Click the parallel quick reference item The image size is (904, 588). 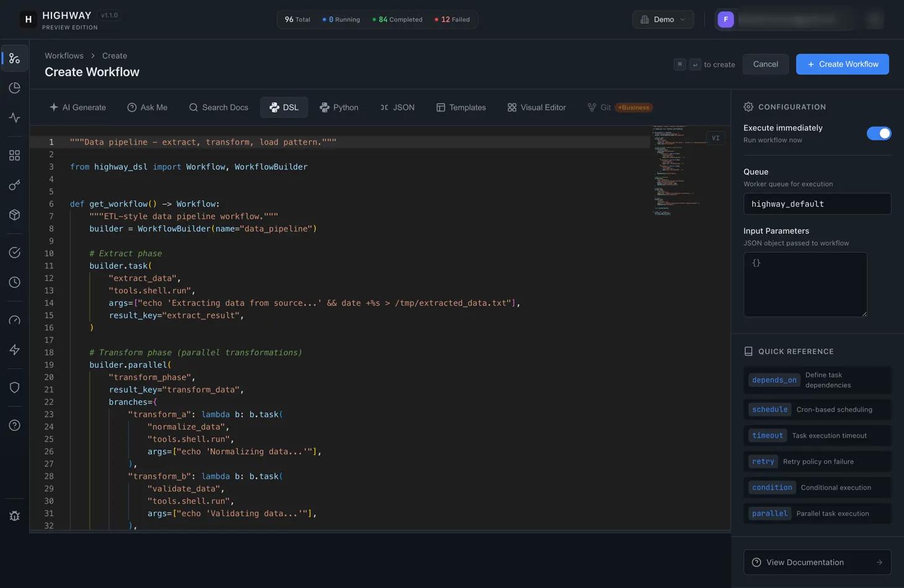(817, 514)
